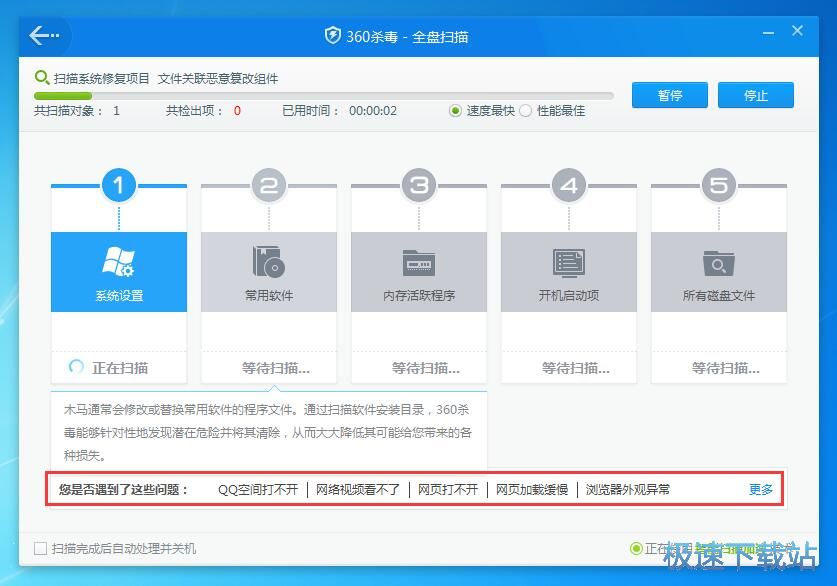Click the elapsed time 00:00:02 value
The image size is (837, 586).
click(x=373, y=110)
